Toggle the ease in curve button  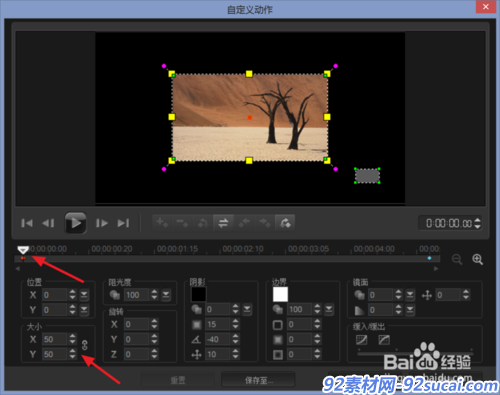(361, 340)
